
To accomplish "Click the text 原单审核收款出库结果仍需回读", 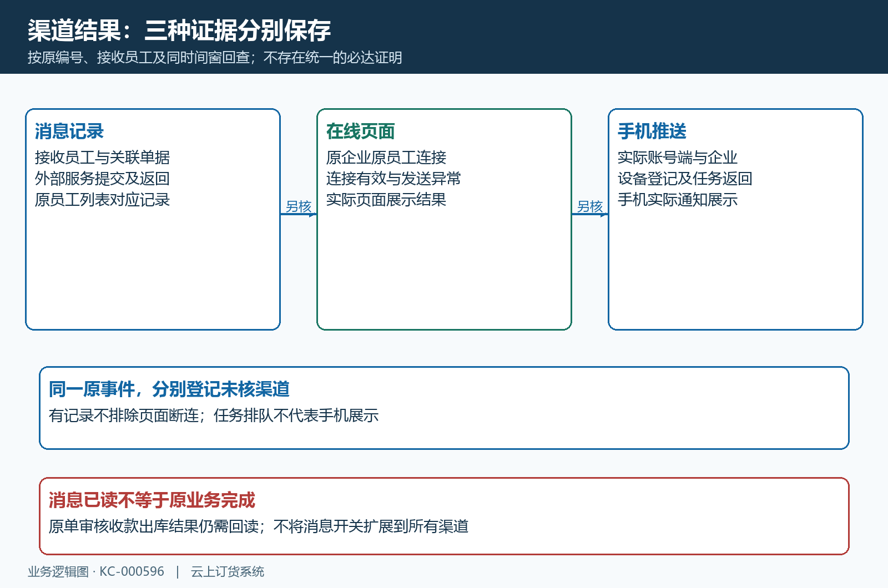I will 154,526.
